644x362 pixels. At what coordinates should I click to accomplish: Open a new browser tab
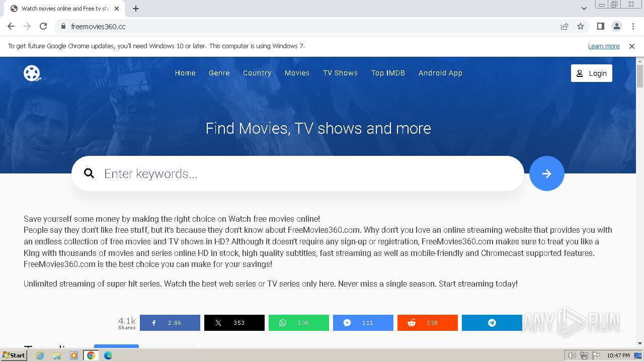click(136, 9)
